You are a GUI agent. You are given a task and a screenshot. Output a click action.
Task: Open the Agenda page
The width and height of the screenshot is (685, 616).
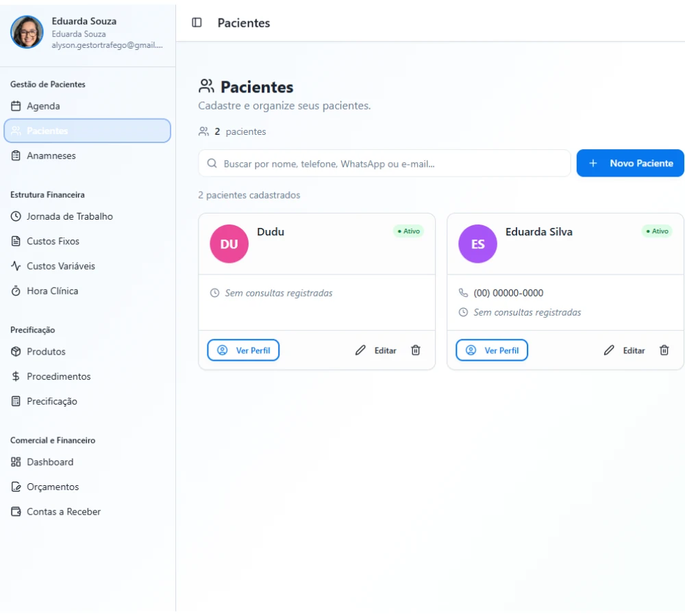pos(88,106)
